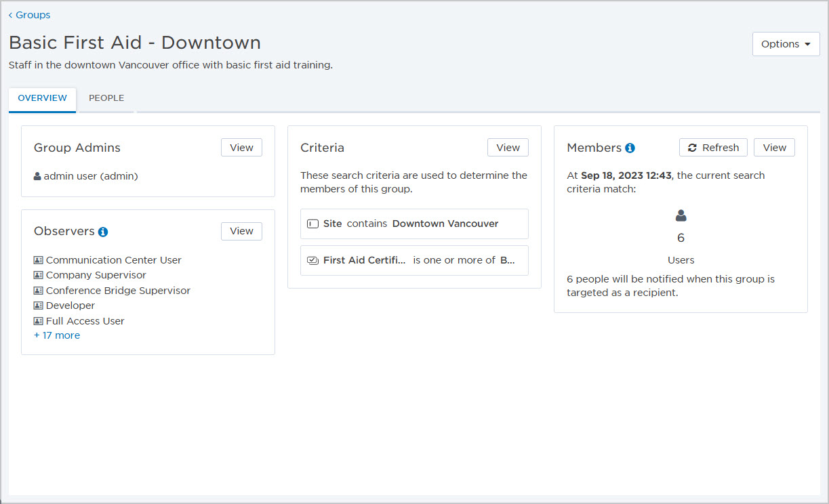Open the Options dropdown menu
This screenshot has width=829, height=504.
786,44
